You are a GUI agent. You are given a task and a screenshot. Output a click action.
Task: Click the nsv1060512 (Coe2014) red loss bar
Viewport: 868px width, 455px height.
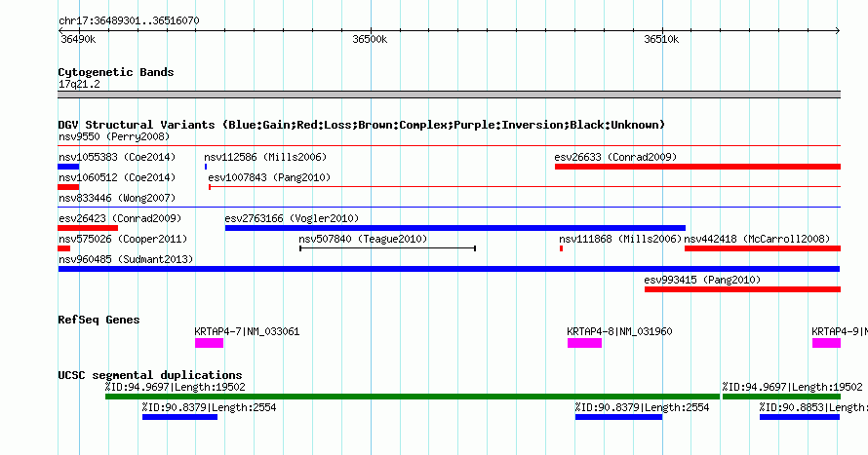click(68, 187)
